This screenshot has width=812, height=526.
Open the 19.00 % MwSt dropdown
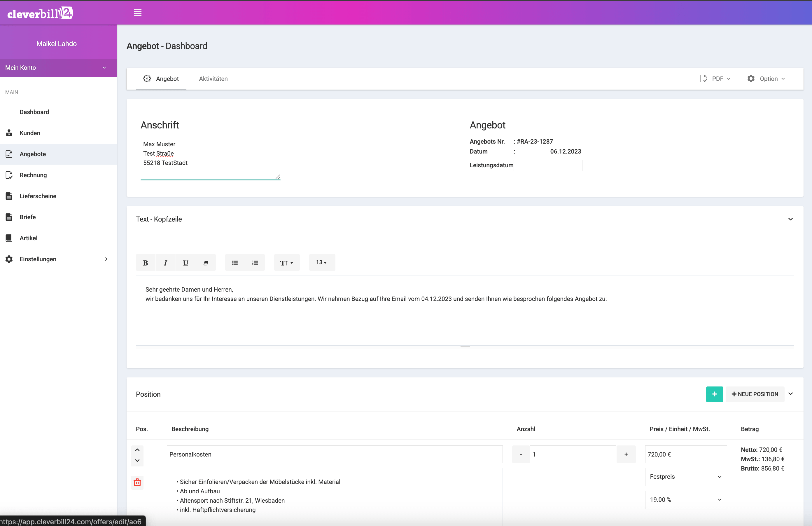[686, 500]
